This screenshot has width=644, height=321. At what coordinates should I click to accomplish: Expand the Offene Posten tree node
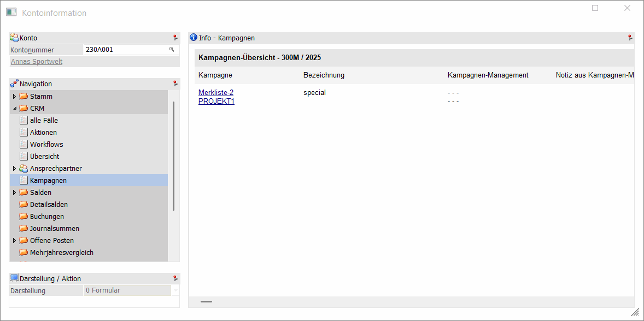[x=14, y=240]
